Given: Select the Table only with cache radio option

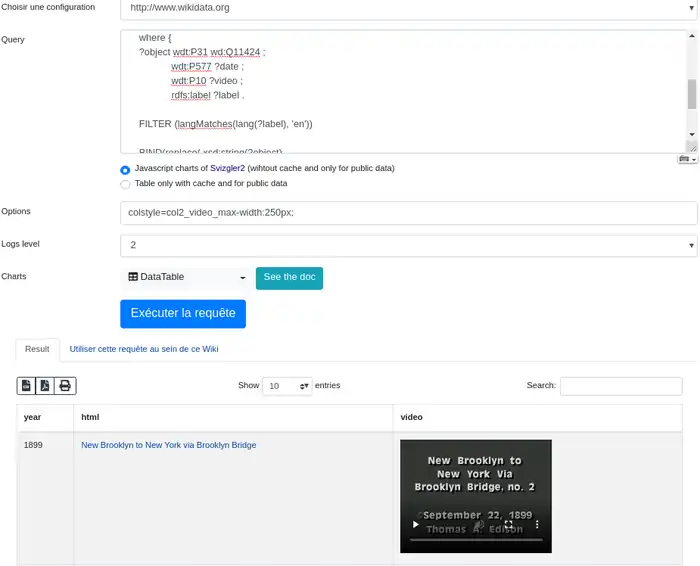Looking at the screenshot, I should (125, 184).
